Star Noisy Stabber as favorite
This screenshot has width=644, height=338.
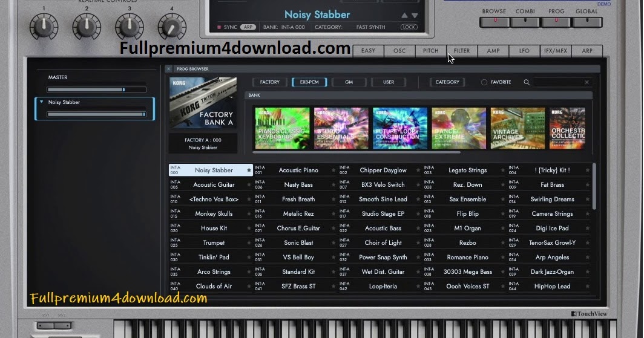pyautogui.click(x=249, y=171)
